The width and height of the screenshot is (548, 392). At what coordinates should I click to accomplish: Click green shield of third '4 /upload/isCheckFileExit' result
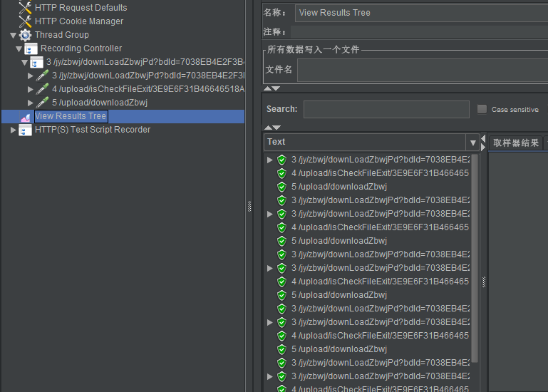(x=281, y=282)
